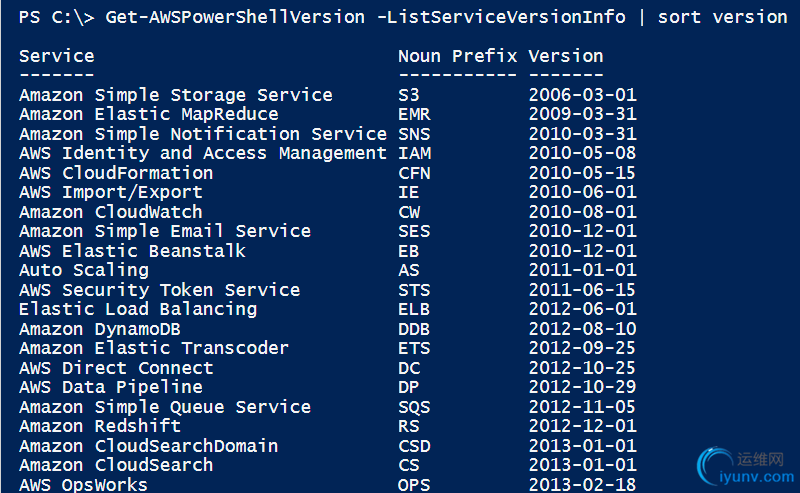Click the Amazon DynamoDB entry
The width and height of the screenshot is (800, 493).
(100, 329)
